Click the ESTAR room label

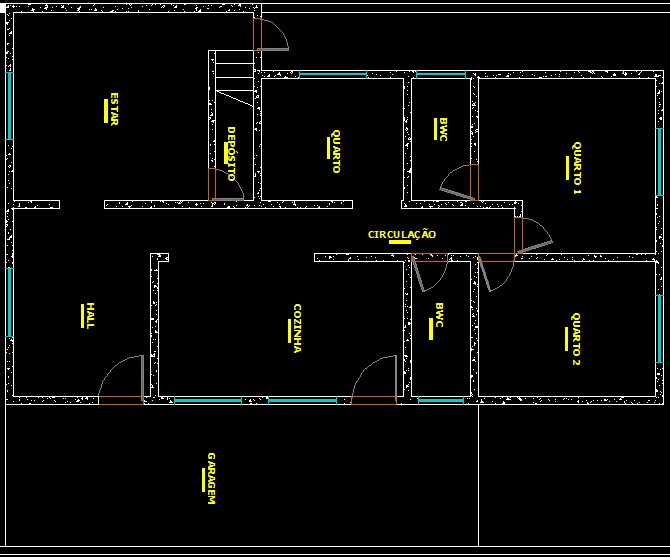pyautogui.click(x=113, y=109)
